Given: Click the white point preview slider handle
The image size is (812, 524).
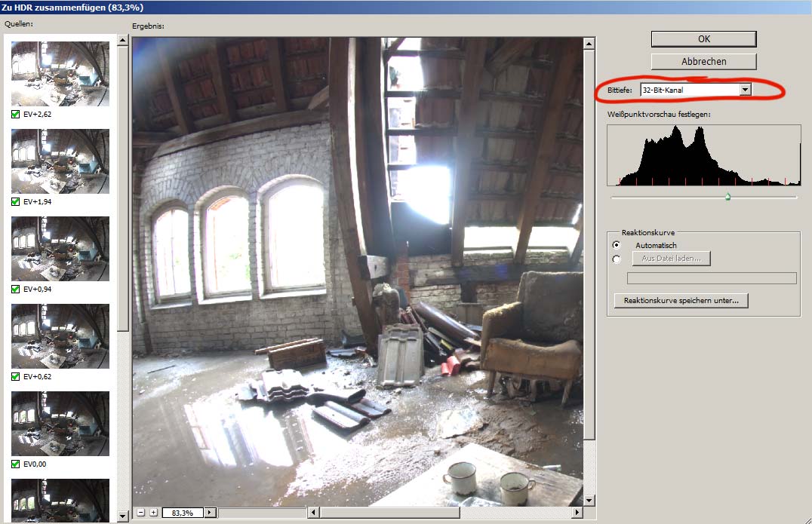Looking at the screenshot, I should pyautogui.click(x=727, y=198).
